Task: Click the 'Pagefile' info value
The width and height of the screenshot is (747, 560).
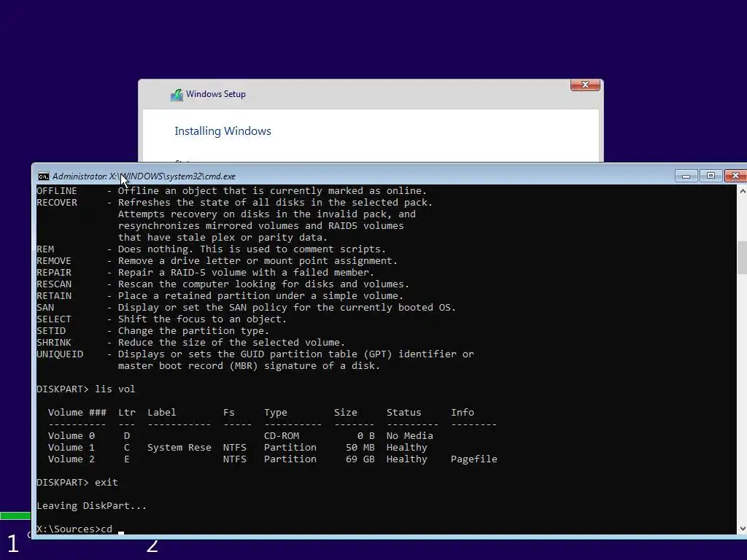Action: (474, 459)
